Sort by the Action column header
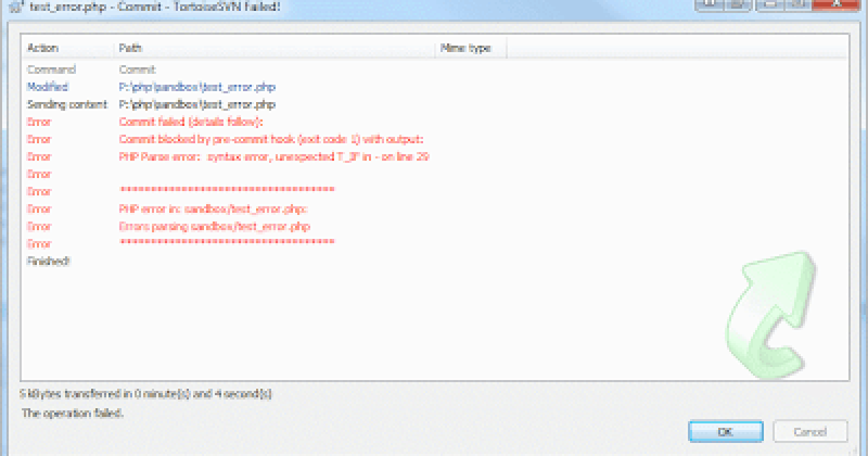This screenshot has width=868, height=456. 43,48
